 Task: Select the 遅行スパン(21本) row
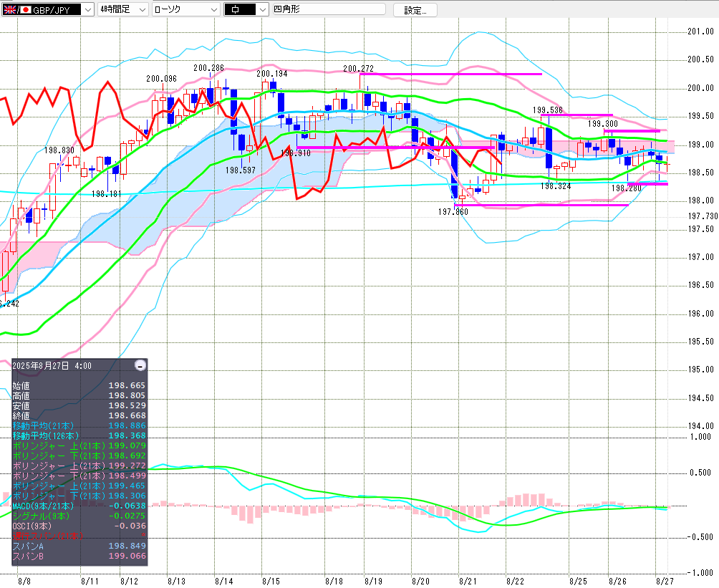point(79,536)
